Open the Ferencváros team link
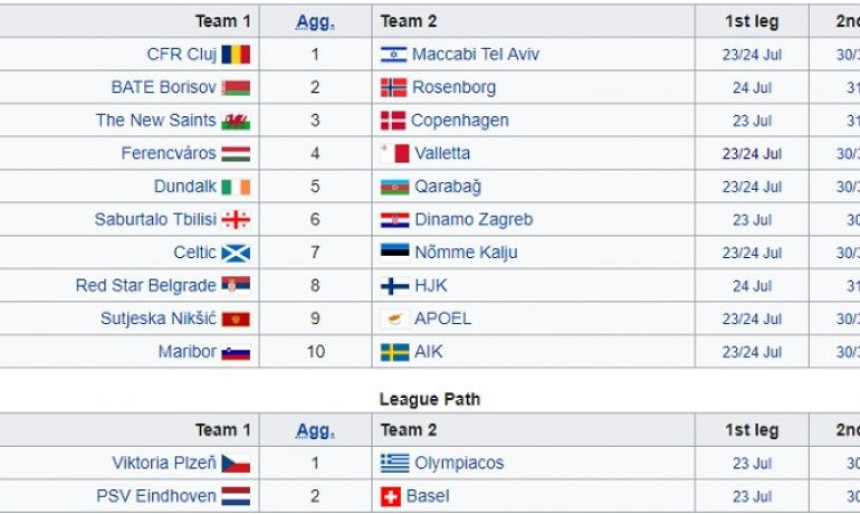This screenshot has height=514, width=860. coord(169,153)
